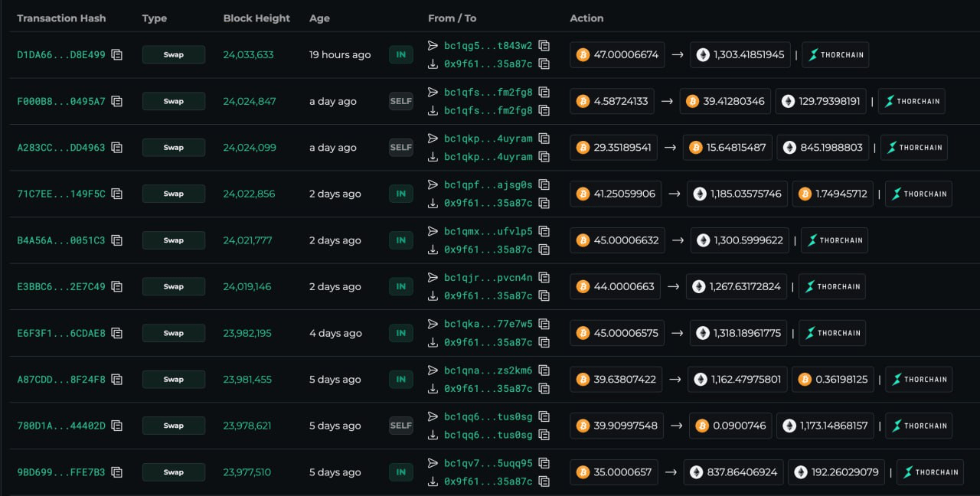Click SELF badge in the 23,978,621 row
The width and height of the screenshot is (980, 496).
(401, 426)
